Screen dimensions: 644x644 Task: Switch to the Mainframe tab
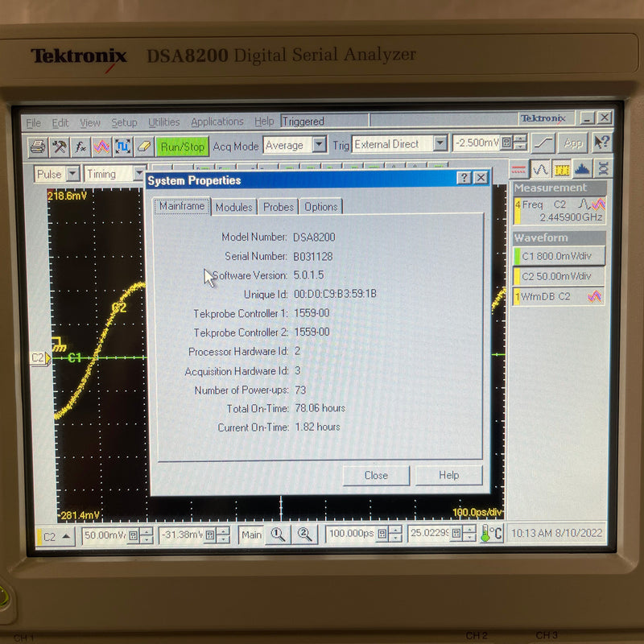pyautogui.click(x=182, y=206)
